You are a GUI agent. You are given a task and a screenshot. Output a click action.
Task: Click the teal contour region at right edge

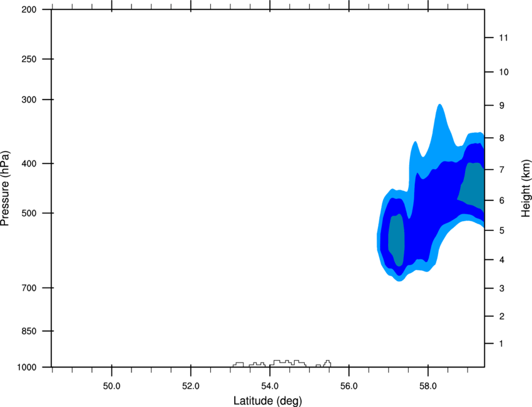click(x=473, y=185)
